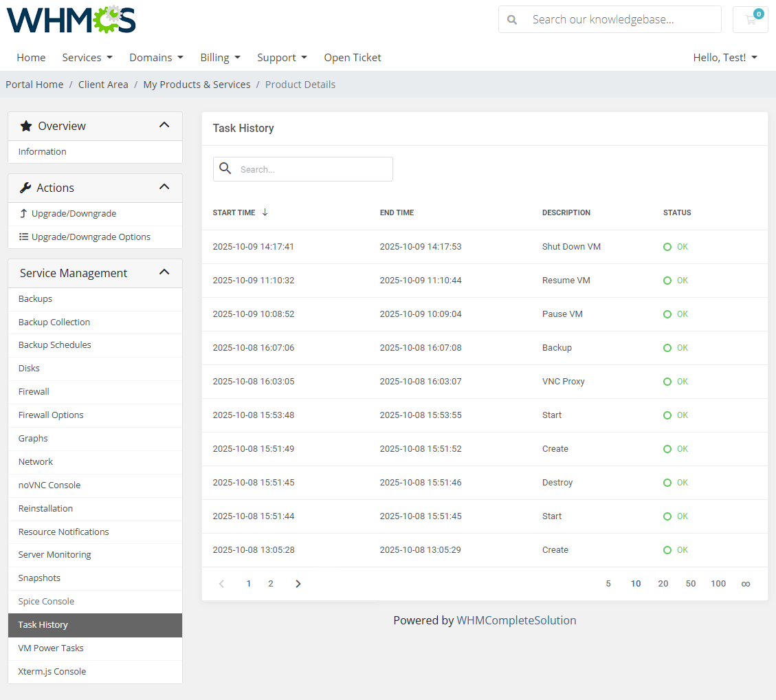Open Information in the Overview sidebar
The image size is (776, 700).
point(95,151)
